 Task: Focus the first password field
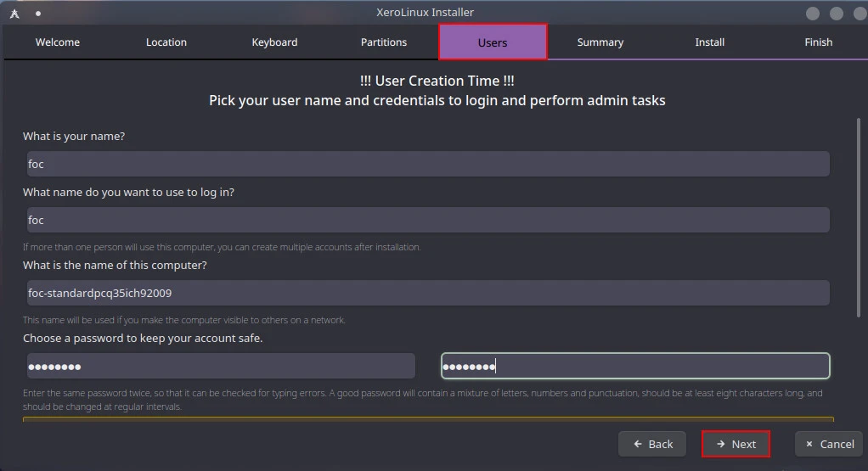pyautogui.click(x=220, y=366)
